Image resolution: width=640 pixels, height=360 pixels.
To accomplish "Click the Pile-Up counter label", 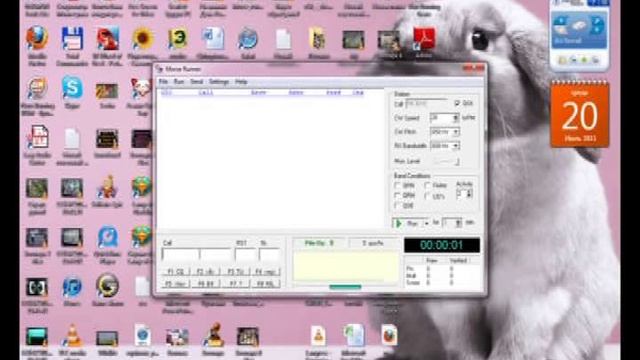I will point(319,243).
